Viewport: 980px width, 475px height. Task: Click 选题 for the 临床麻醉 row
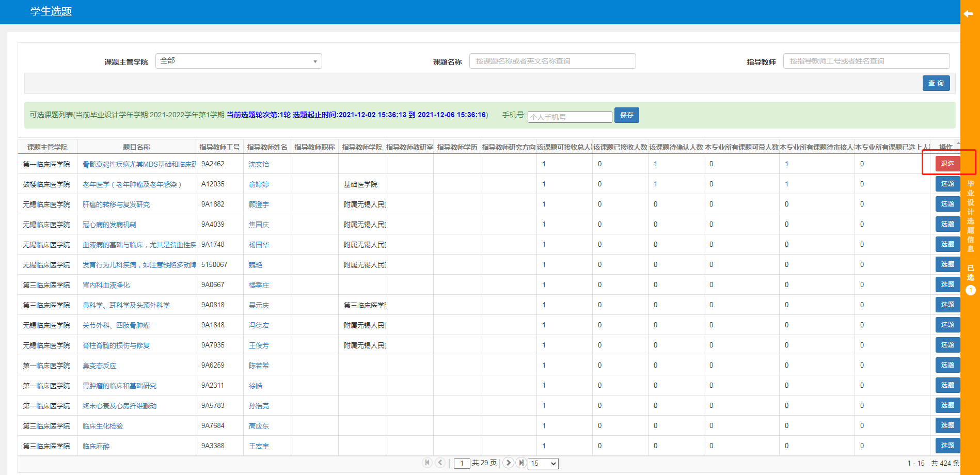(x=947, y=446)
